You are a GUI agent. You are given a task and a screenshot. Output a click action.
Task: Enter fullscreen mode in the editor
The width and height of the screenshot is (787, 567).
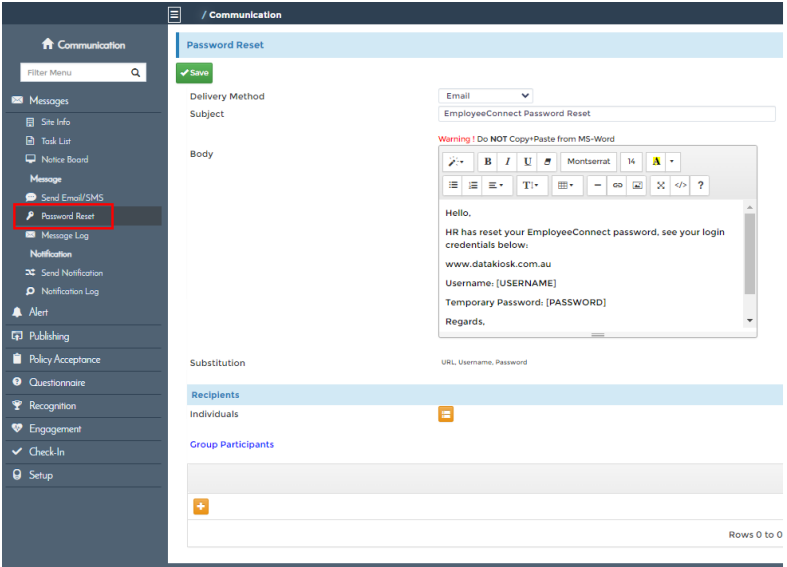click(x=661, y=185)
